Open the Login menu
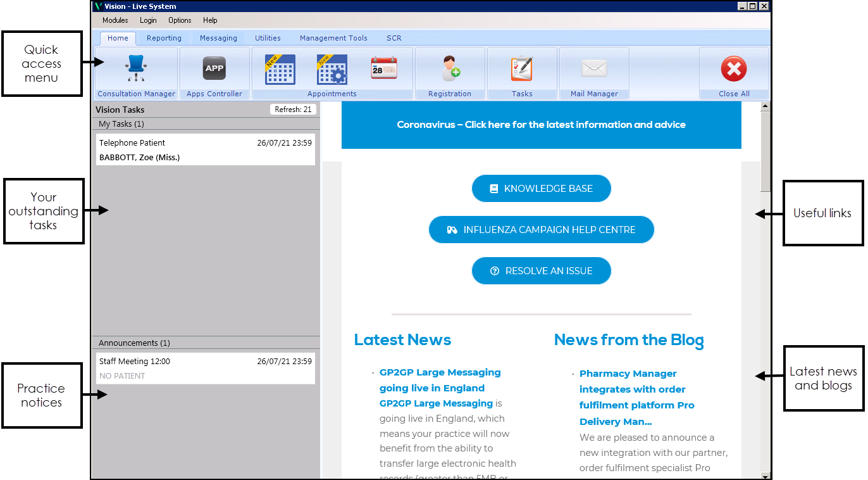This screenshot has width=868, height=480. click(x=148, y=20)
